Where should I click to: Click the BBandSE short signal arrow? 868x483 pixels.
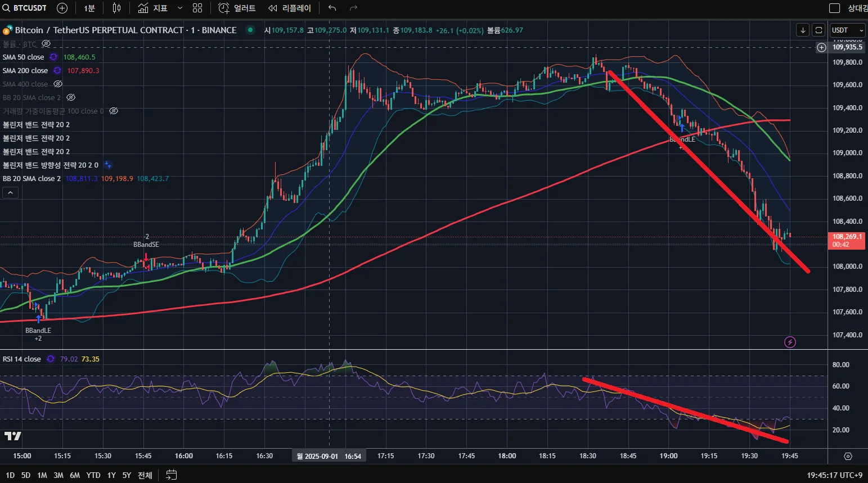pyautogui.click(x=146, y=258)
